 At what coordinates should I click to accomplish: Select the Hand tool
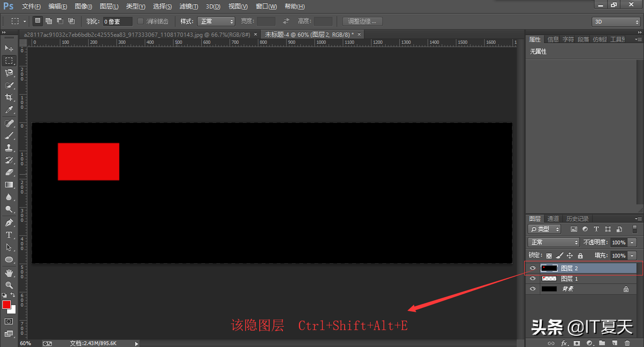coord(9,273)
